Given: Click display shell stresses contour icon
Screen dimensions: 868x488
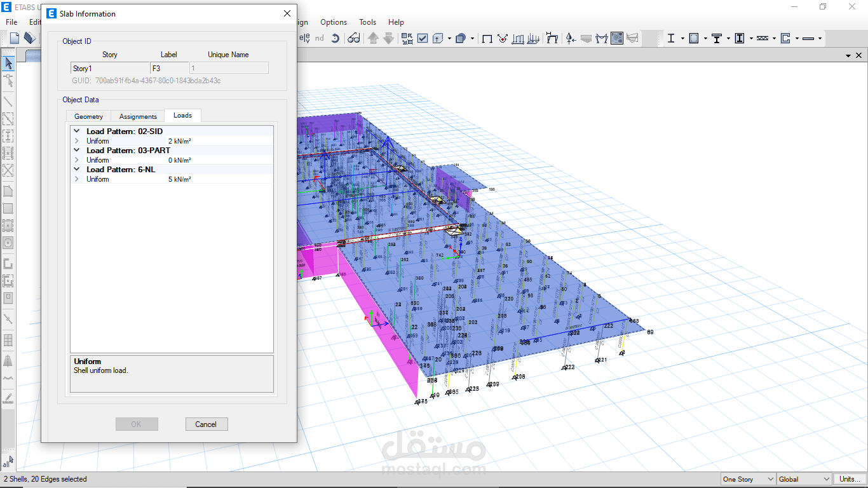Looking at the screenshot, I should [x=617, y=38].
